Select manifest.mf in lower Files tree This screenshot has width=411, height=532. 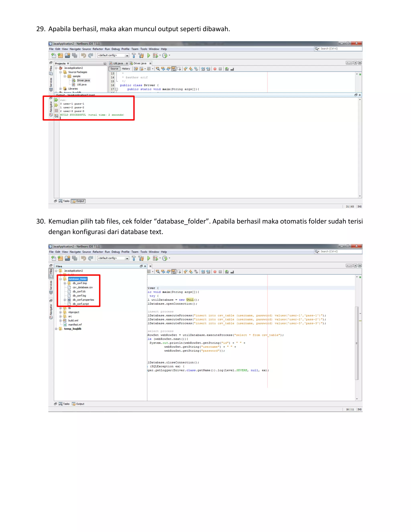pos(75,324)
